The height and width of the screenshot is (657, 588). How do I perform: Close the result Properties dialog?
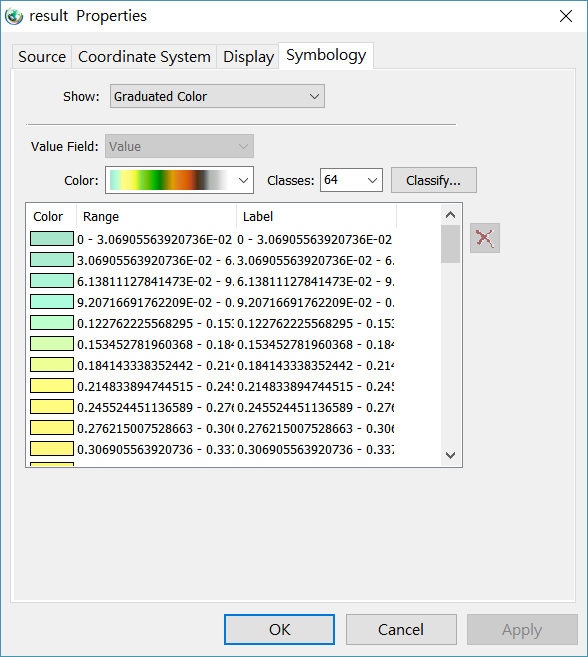click(566, 16)
